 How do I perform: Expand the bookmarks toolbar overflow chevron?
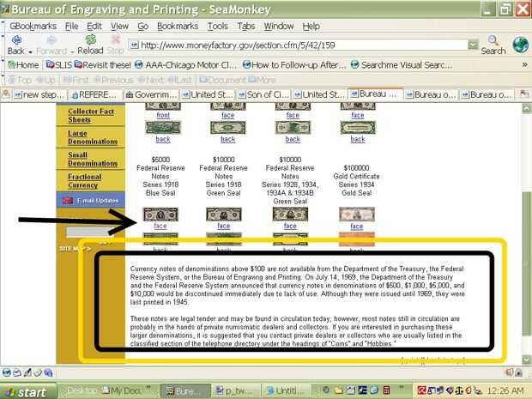tap(524, 64)
